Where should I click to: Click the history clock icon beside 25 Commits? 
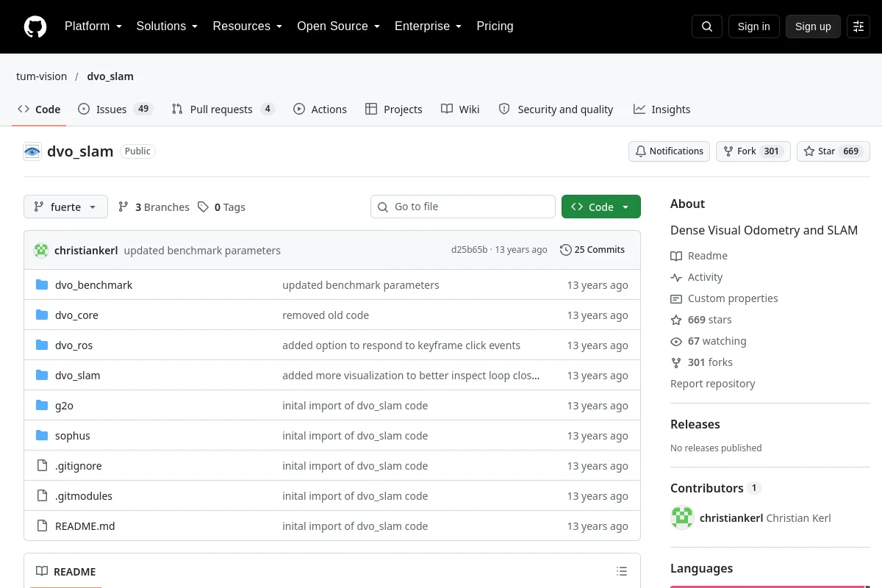(565, 250)
